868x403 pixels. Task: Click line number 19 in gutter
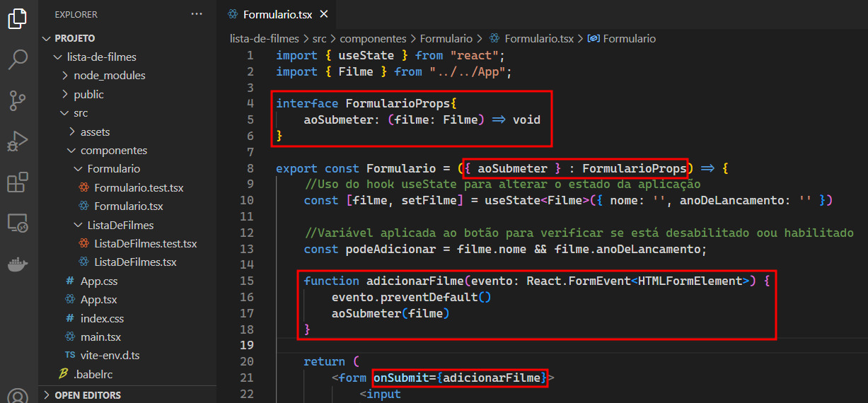247,345
